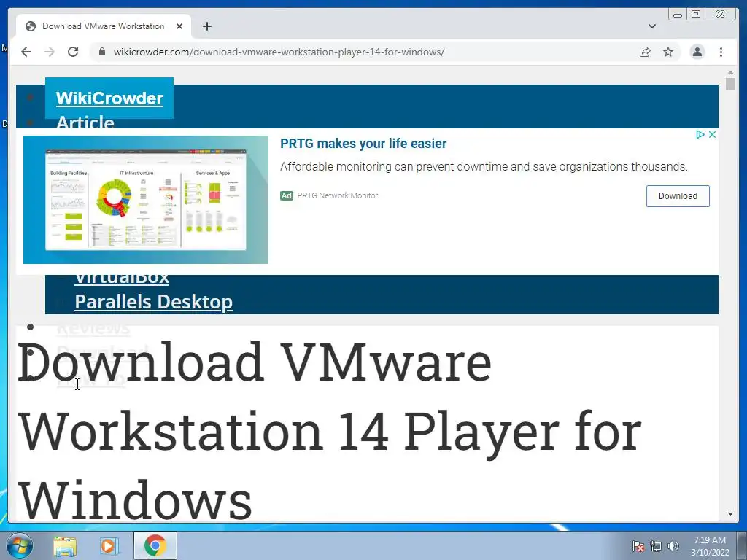Click the ad's Download button
The width and height of the screenshot is (747, 560).
[x=678, y=195]
